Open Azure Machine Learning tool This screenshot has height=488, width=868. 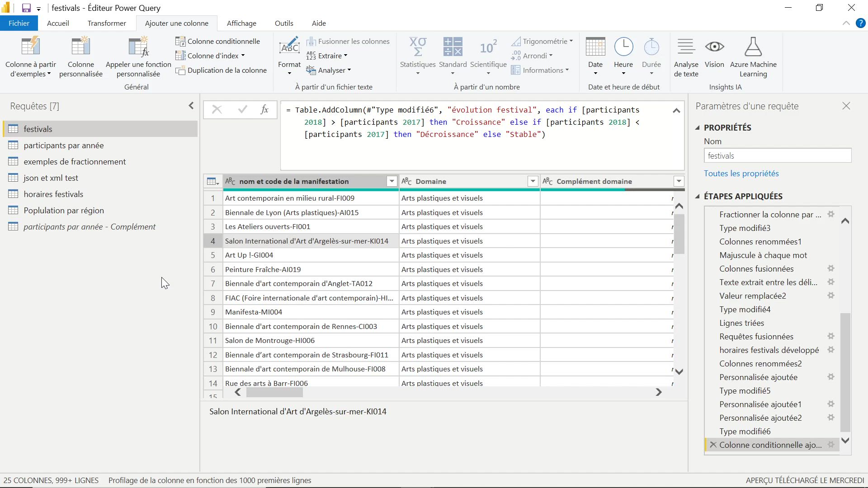tap(753, 47)
